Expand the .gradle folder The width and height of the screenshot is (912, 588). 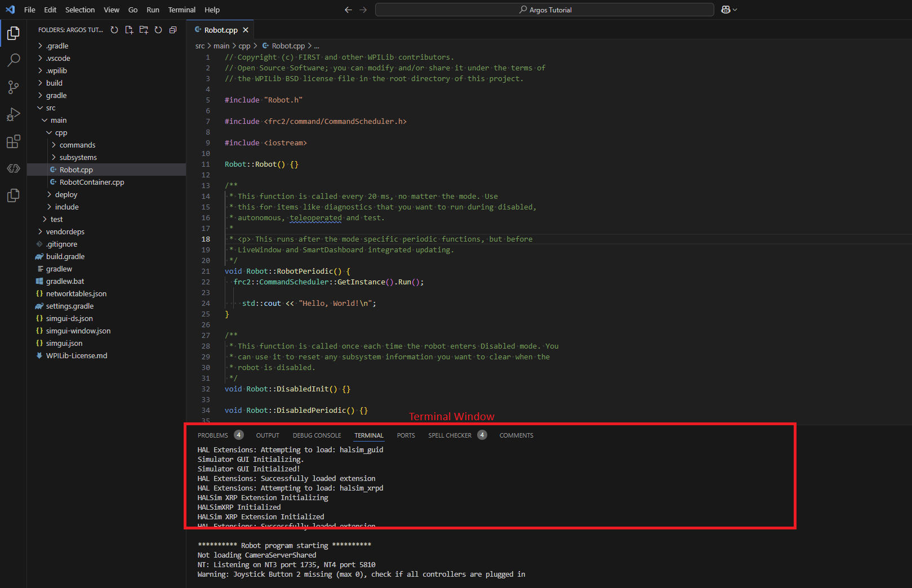[57, 46]
